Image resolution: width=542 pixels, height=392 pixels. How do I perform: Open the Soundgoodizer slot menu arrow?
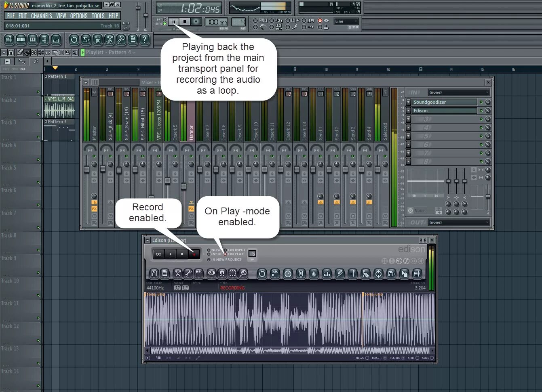409,102
